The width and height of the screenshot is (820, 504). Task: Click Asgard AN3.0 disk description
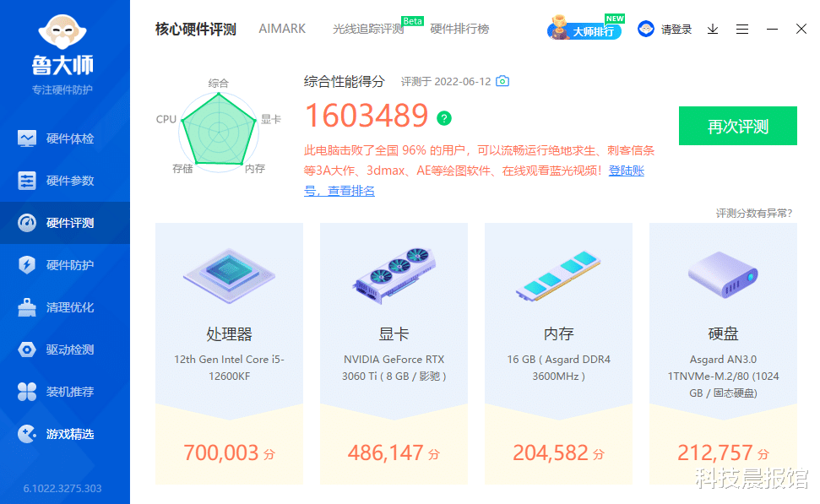pyautogui.click(x=723, y=377)
